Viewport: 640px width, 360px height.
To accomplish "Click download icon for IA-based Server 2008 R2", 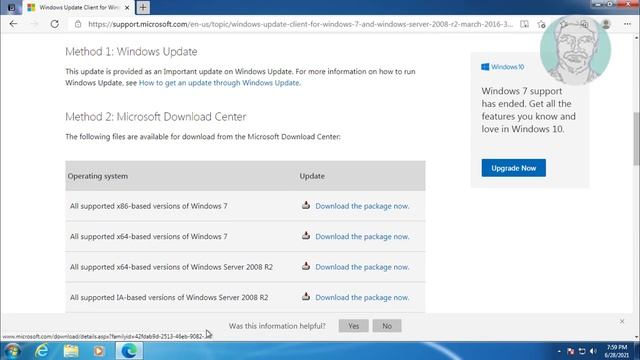I will coord(306,297).
